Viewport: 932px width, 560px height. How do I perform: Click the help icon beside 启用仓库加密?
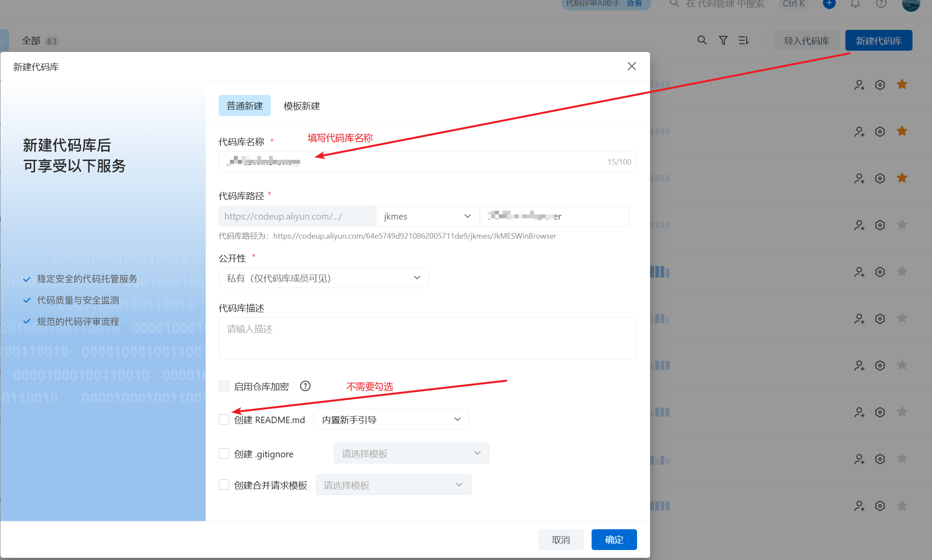coord(305,386)
